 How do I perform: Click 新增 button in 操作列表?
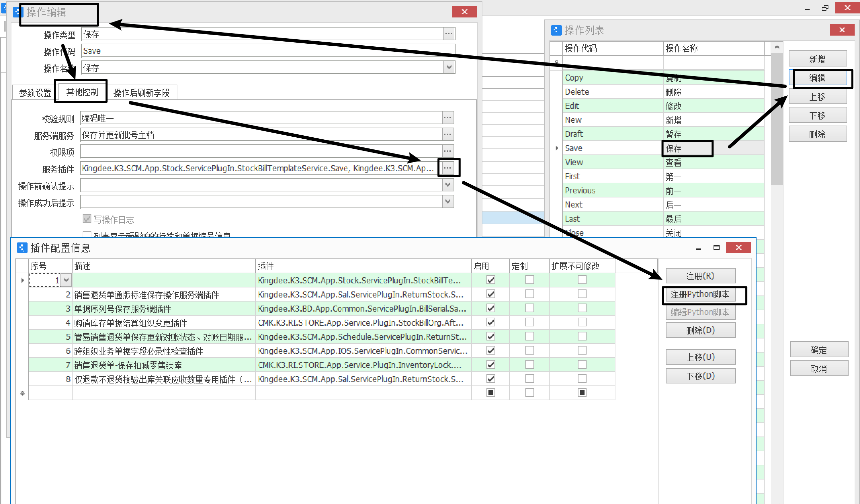[818, 59]
